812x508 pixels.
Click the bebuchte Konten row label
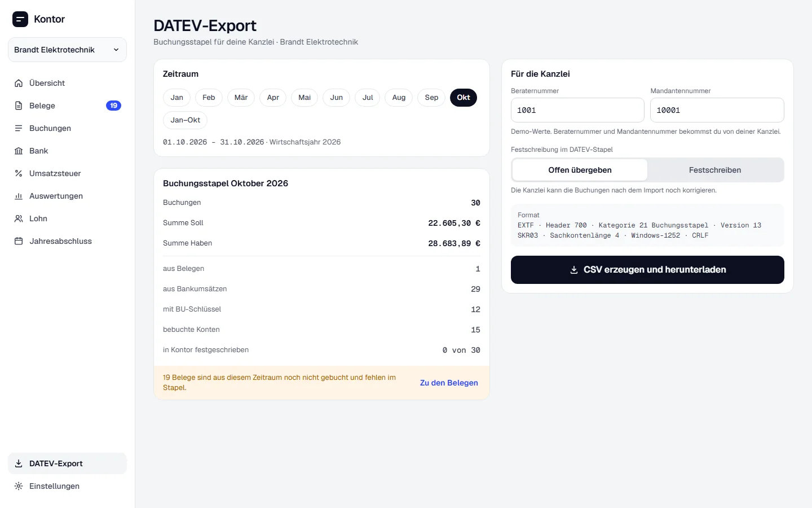191,330
